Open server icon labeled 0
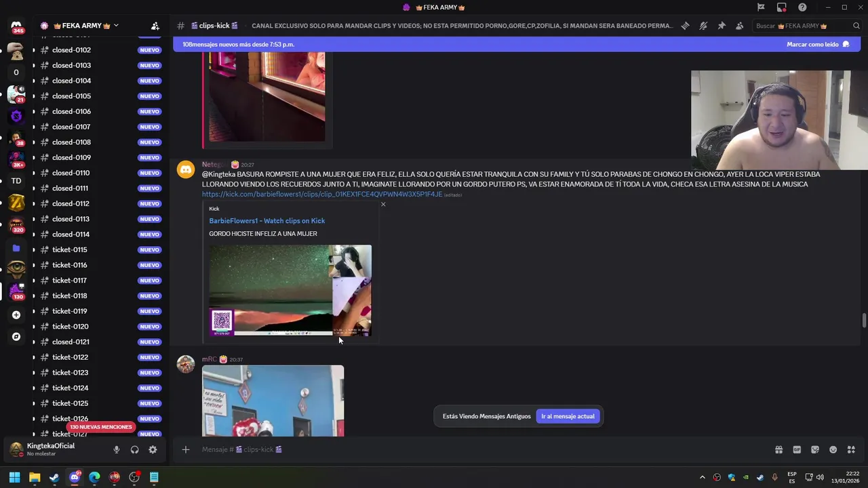 click(16, 73)
